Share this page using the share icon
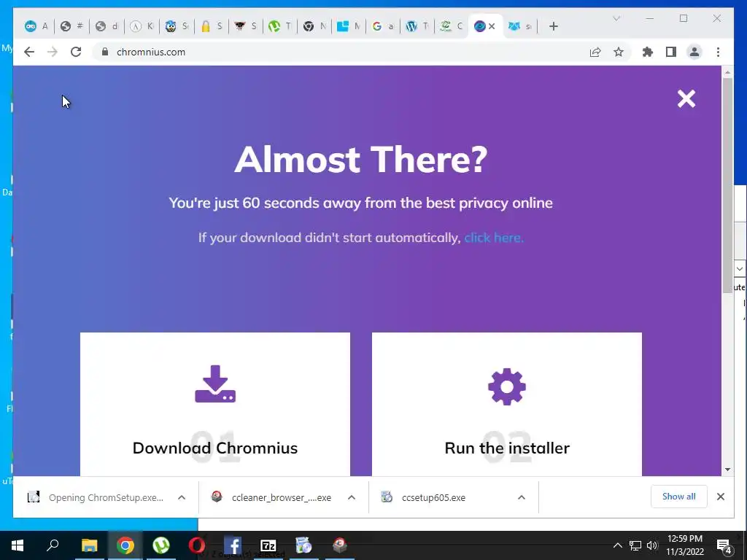The width and height of the screenshot is (747, 560). click(595, 52)
